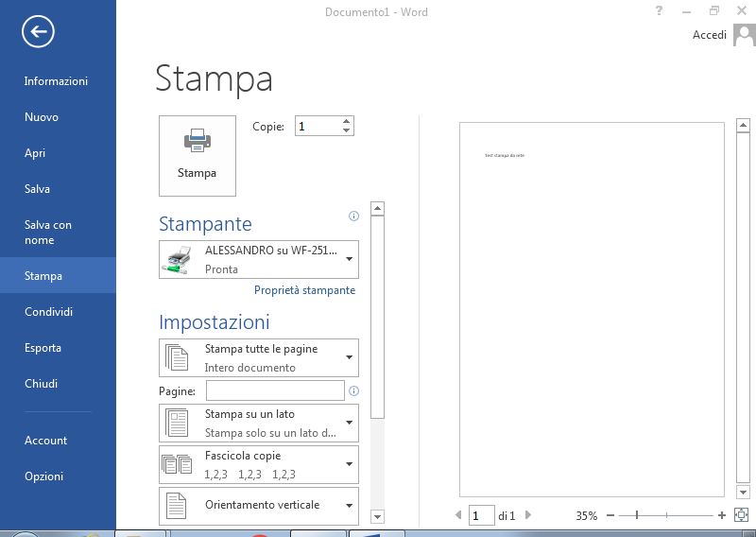The height and width of the screenshot is (537, 756).
Task: Open the ALESSANDRO su WF-251 printer dropdown
Action: [259, 260]
